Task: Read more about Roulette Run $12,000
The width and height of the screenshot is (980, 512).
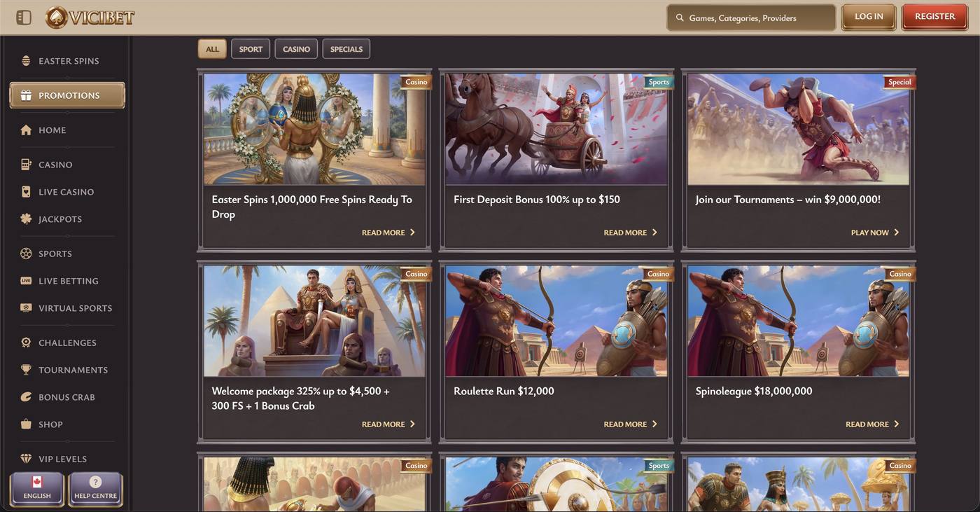Action: (631, 424)
